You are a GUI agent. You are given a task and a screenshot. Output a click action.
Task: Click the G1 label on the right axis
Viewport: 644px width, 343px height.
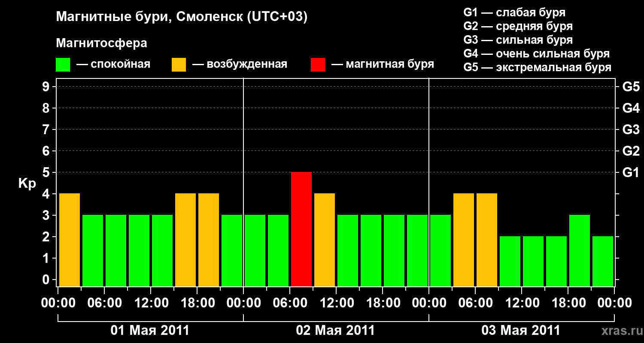pyautogui.click(x=631, y=172)
